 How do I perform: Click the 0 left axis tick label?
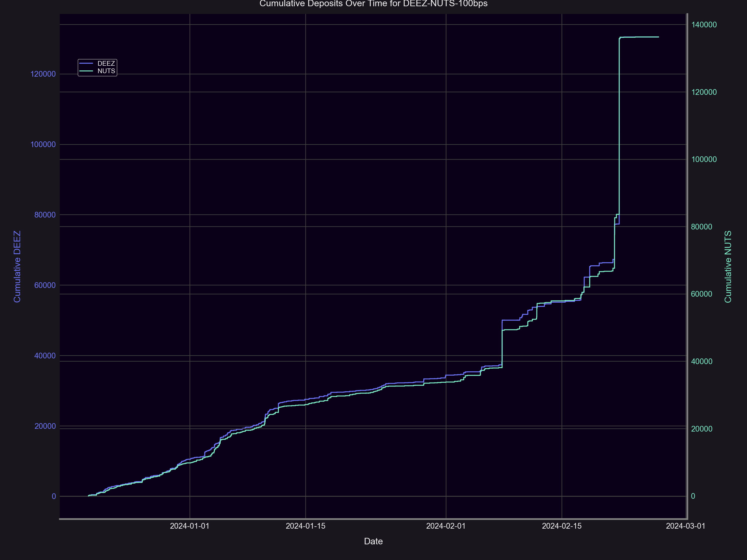pos(54,496)
